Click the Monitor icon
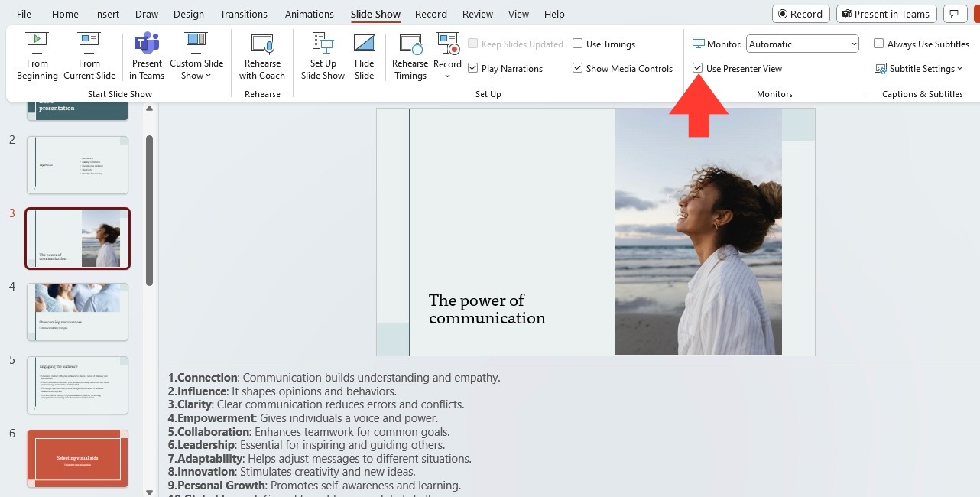The height and width of the screenshot is (497, 980). (x=699, y=44)
